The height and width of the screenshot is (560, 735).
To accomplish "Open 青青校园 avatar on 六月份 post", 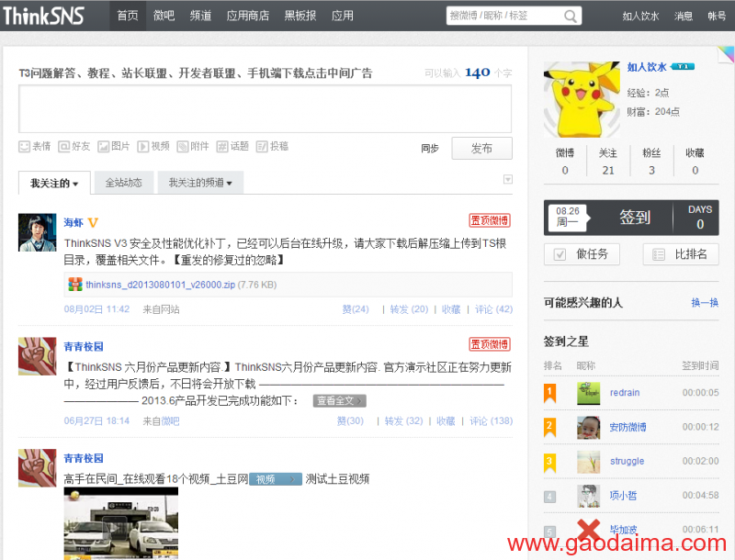I will coord(37,356).
